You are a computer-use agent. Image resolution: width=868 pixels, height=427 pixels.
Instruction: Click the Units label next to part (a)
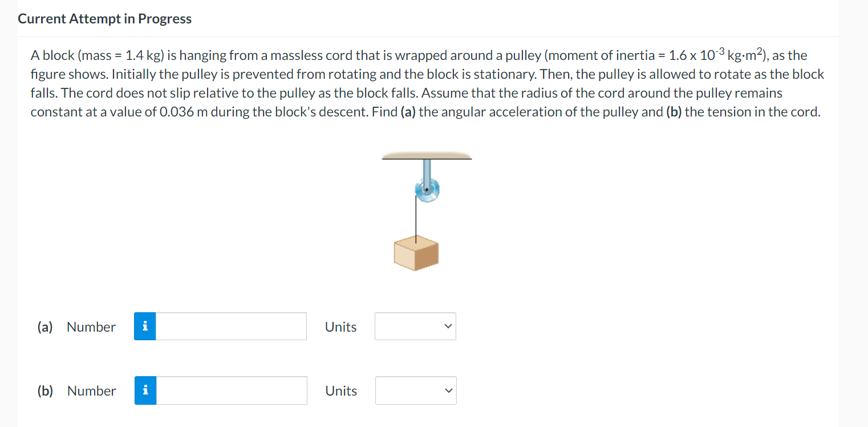[340, 327]
